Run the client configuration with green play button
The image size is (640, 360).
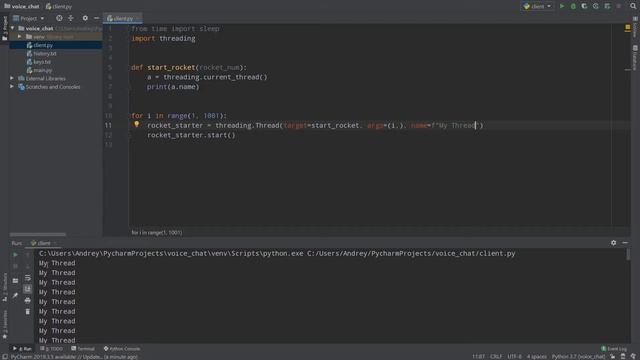[x=562, y=6]
